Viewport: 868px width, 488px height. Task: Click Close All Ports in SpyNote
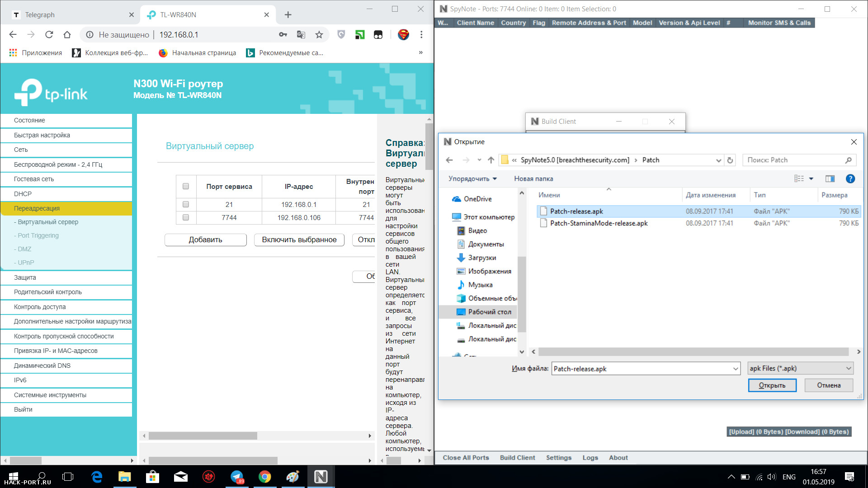tap(466, 458)
